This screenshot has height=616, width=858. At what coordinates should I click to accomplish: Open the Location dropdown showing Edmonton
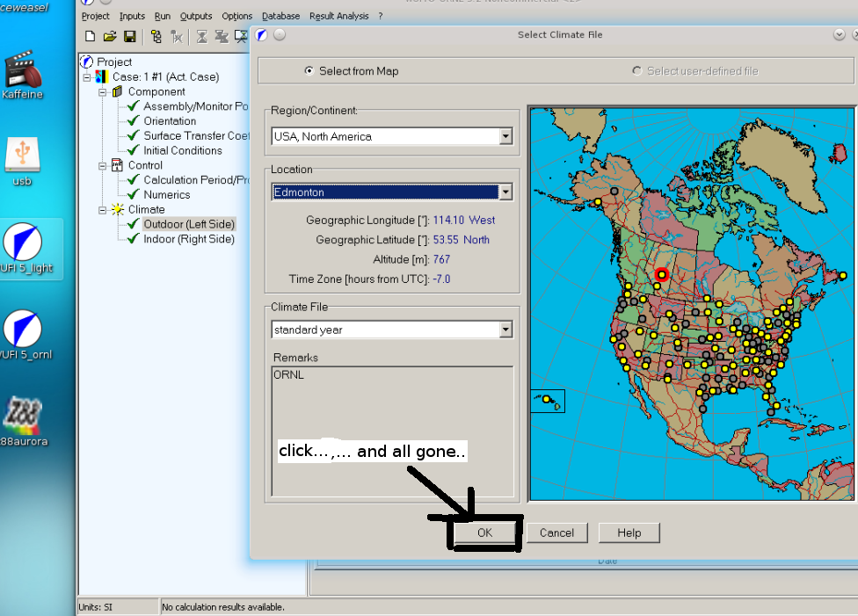coord(505,192)
